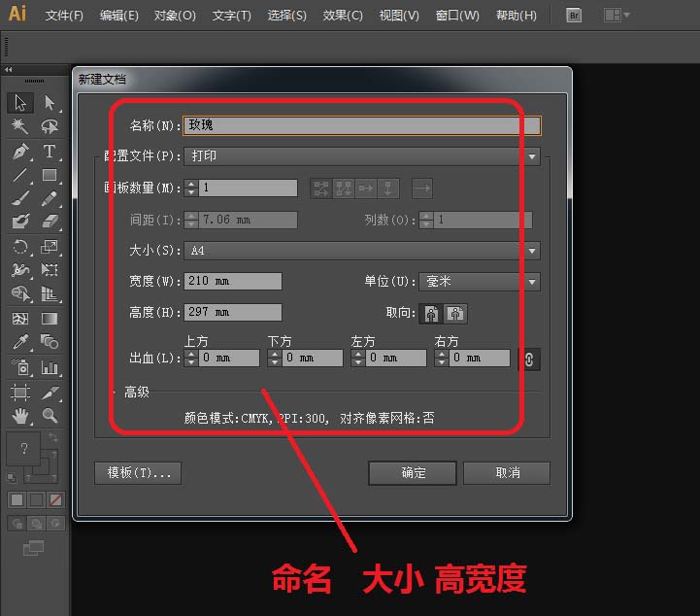Click the 确定 confirm button
This screenshot has width=700, height=616.
pos(413,473)
